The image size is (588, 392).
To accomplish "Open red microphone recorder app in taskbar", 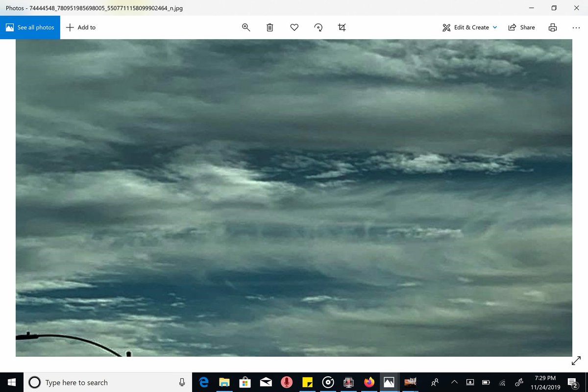I will (287, 382).
